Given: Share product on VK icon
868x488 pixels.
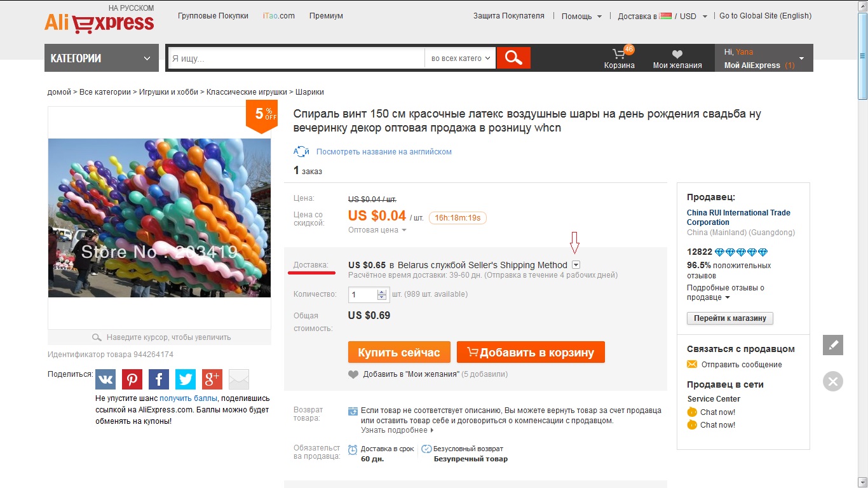Looking at the screenshot, I should 105,379.
